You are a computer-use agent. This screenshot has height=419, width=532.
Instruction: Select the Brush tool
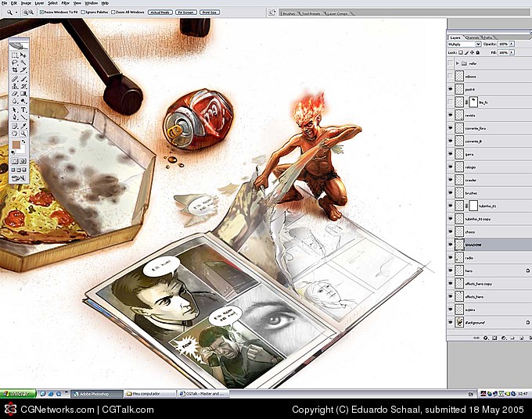coord(23,79)
